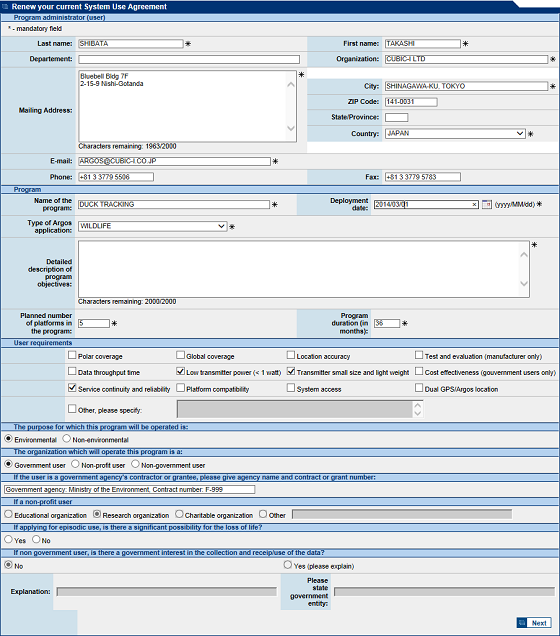
Task: Open the deployment date calendar picker
Action: (487, 204)
